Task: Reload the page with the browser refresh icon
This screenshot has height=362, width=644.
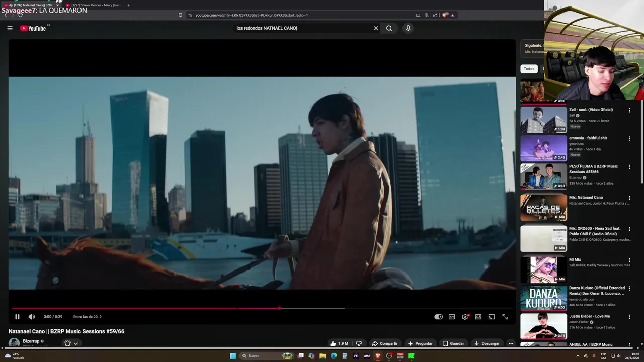Action: [20, 15]
